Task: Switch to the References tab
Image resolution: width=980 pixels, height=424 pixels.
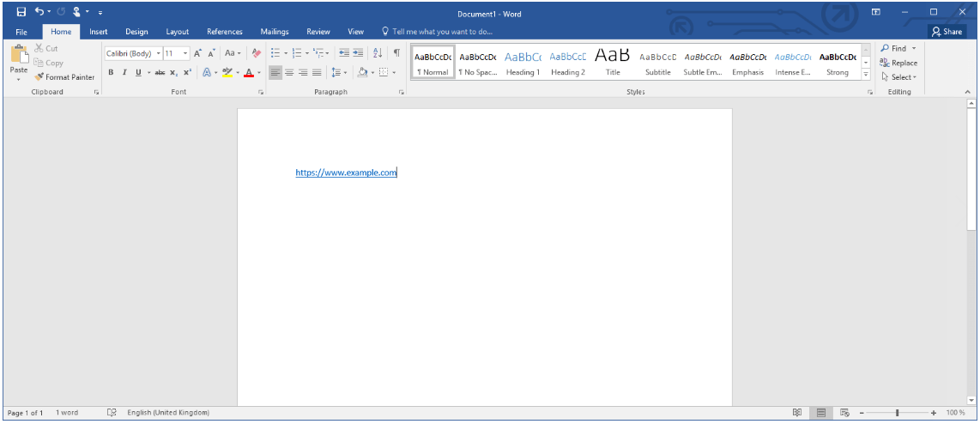Action: (x=224, y=32)
